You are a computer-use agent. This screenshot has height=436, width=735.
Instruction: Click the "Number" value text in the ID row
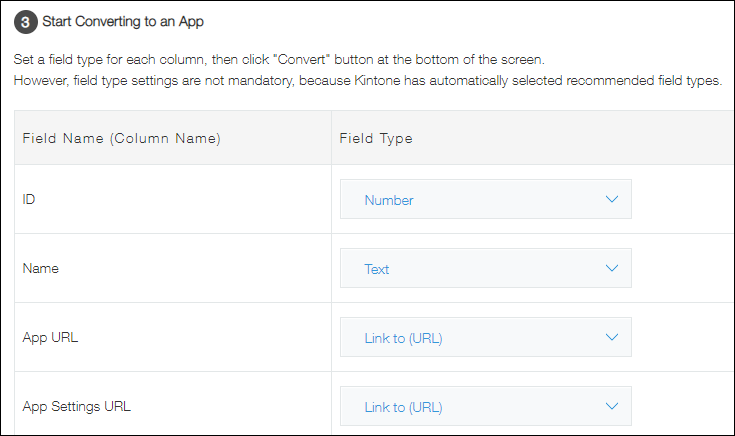click(389, 200)
